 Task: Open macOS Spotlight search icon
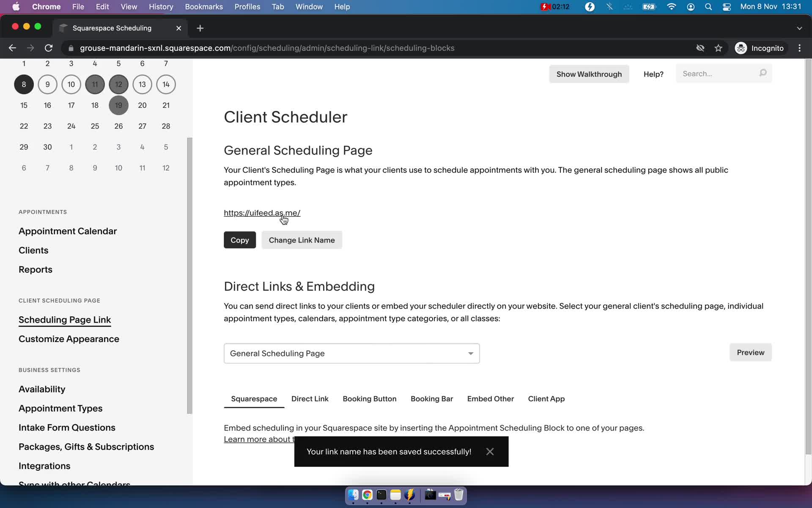point(708,7)
